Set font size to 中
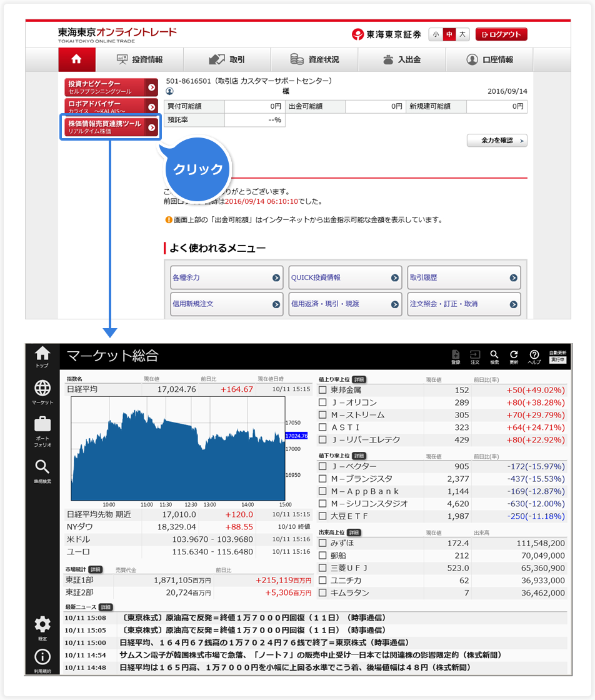595x700 pixels. (x=449, y=34)
